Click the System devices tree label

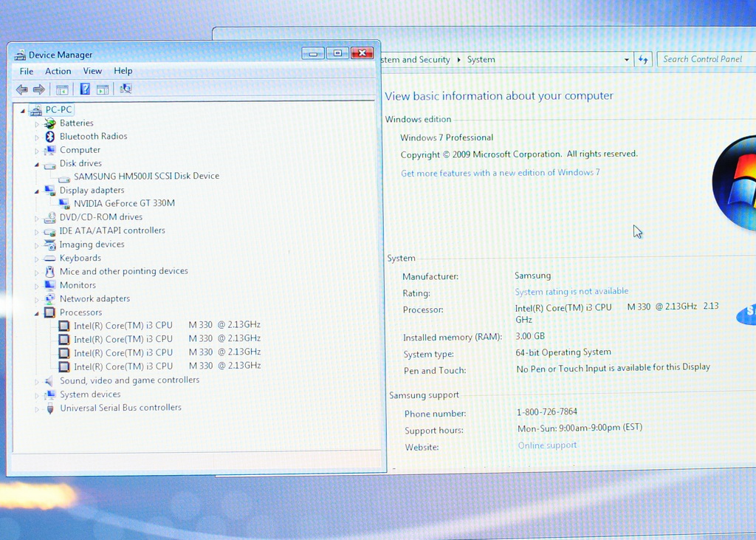(x=90, y=394)
